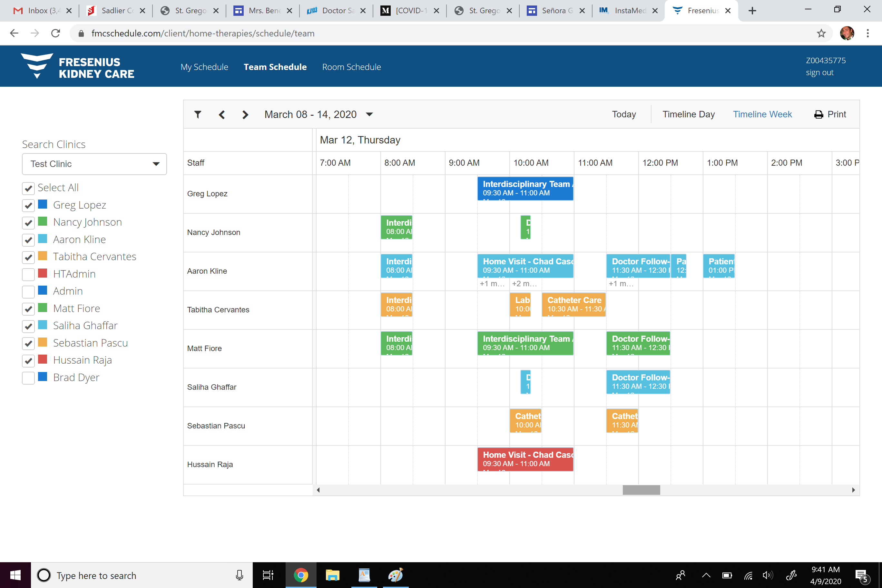Open Chrome from the Windows taskbar
This screenshot has height=588, width=882.
pos(301,575)
